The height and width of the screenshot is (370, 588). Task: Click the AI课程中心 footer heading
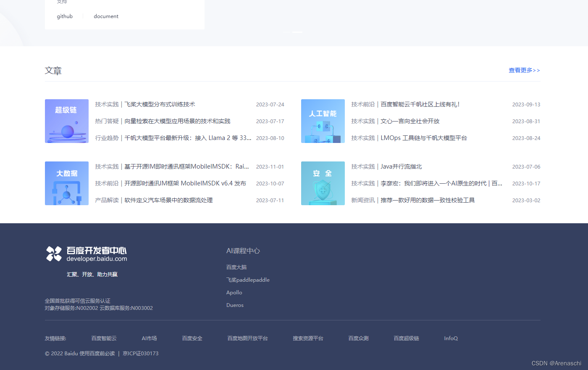243,251
